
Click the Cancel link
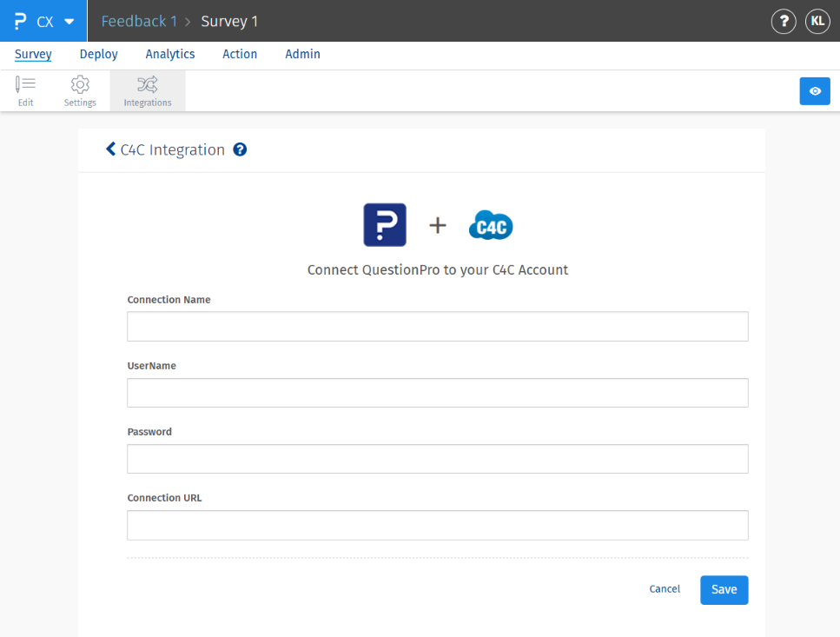[x=665, y=589]
